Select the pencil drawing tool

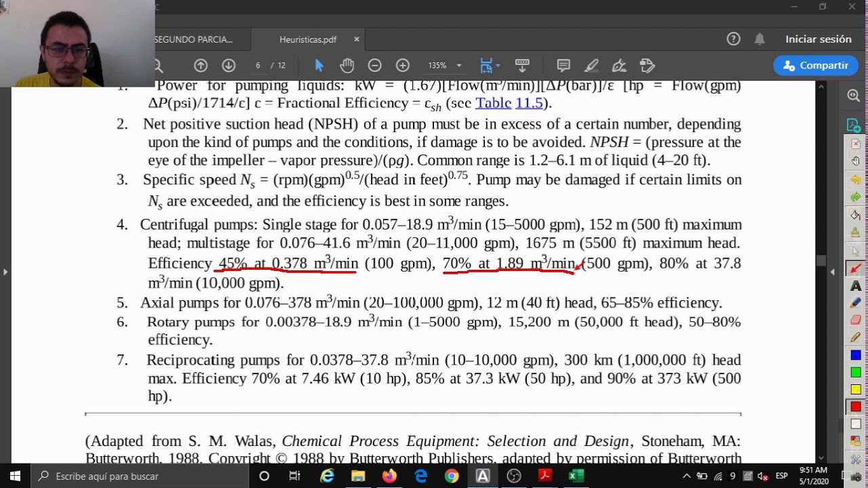[856, 338]
